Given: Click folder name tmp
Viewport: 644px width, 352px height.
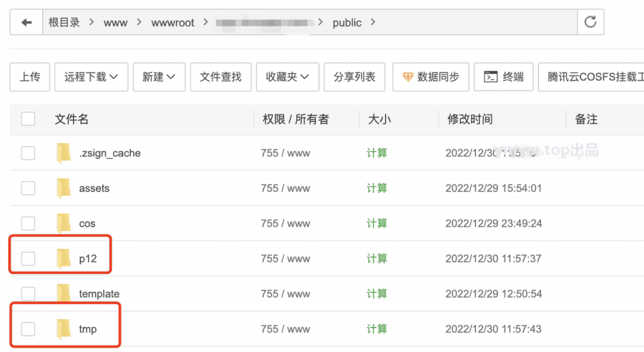Looking at the screenshot, I should (88, 329).
